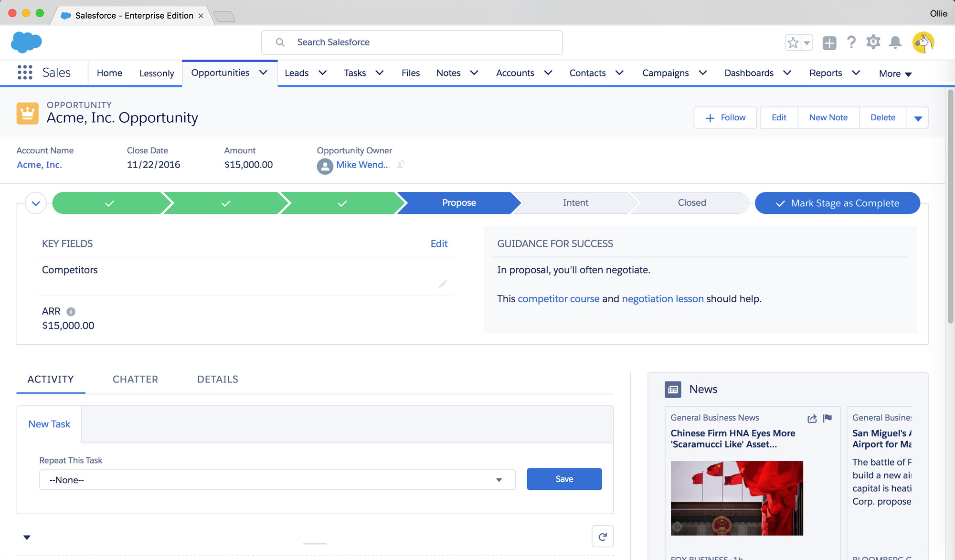Open the App Launcher waffle icon
Image resolution: width=955 pixels, height=560 pixels.
click(24, 73)
